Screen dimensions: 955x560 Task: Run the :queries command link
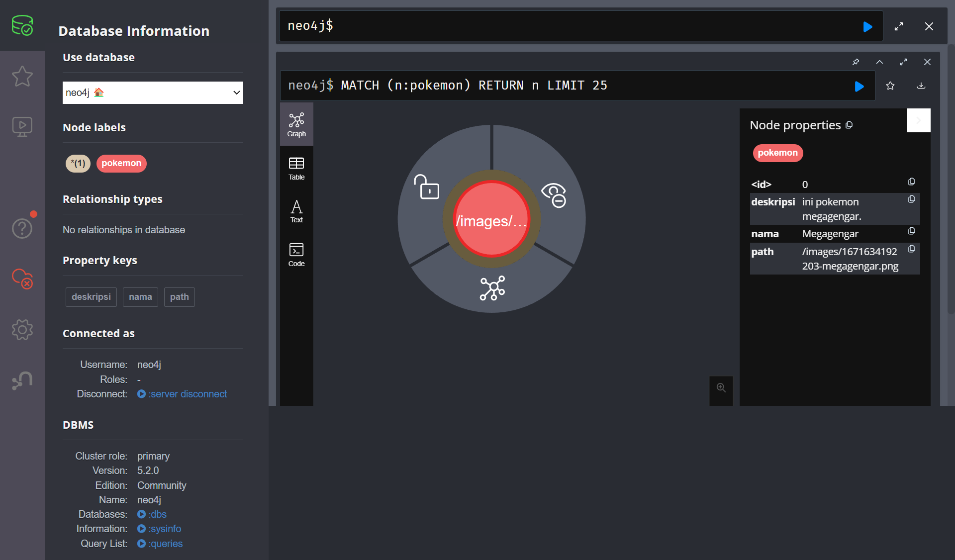[x=165, y=544]
